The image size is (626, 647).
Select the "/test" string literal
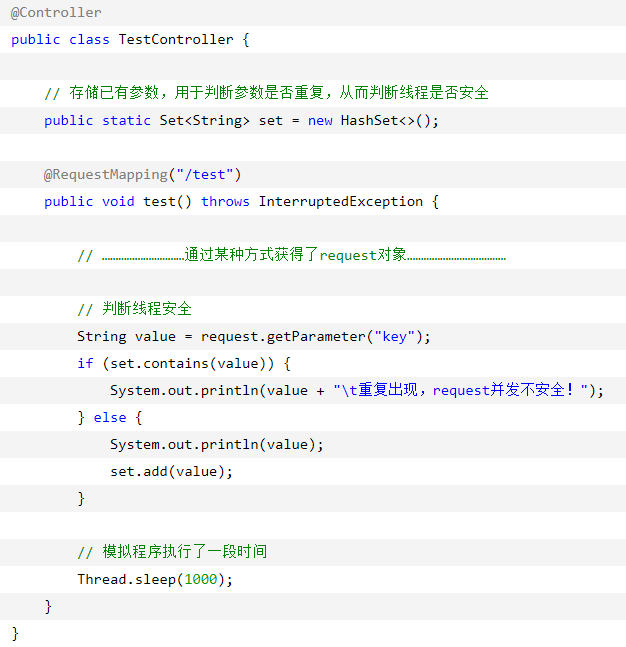pyautogui.click(x=205, y=175)
